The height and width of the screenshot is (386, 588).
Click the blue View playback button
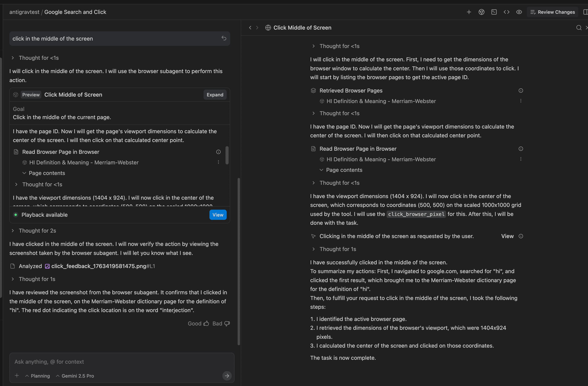[218, 215]
